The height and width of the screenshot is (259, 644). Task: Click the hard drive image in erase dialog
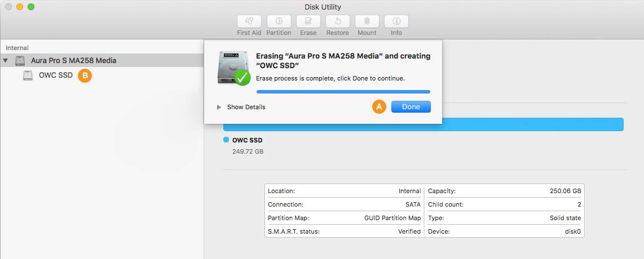pos(233,68)
